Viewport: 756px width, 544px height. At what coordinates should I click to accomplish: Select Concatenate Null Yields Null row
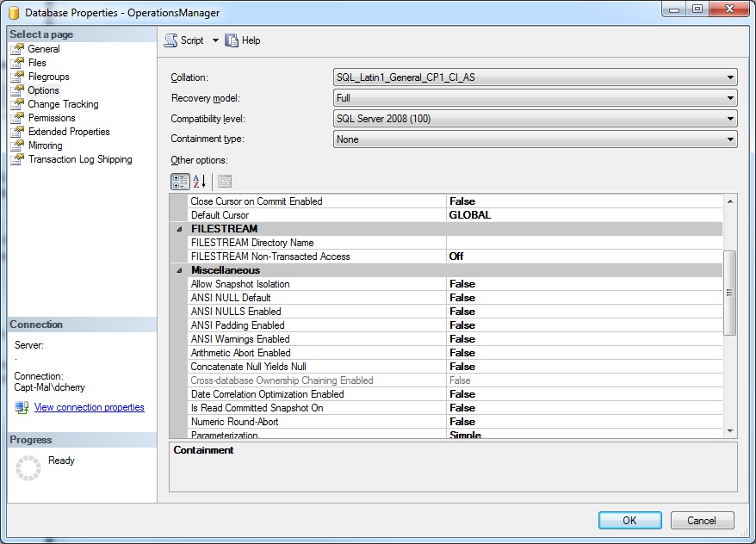tap(455, 367)
